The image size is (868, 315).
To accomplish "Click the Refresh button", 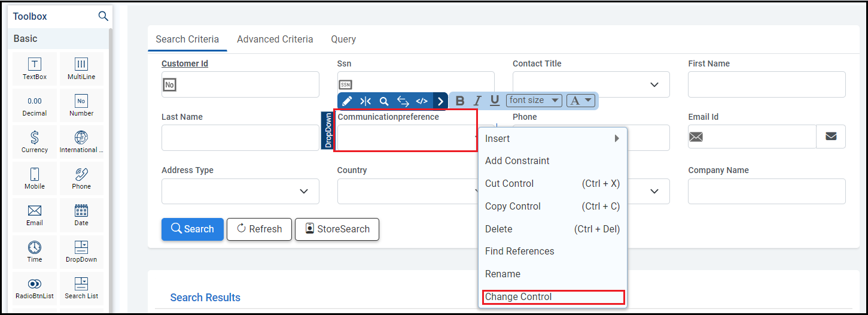I will click(259, 229).
